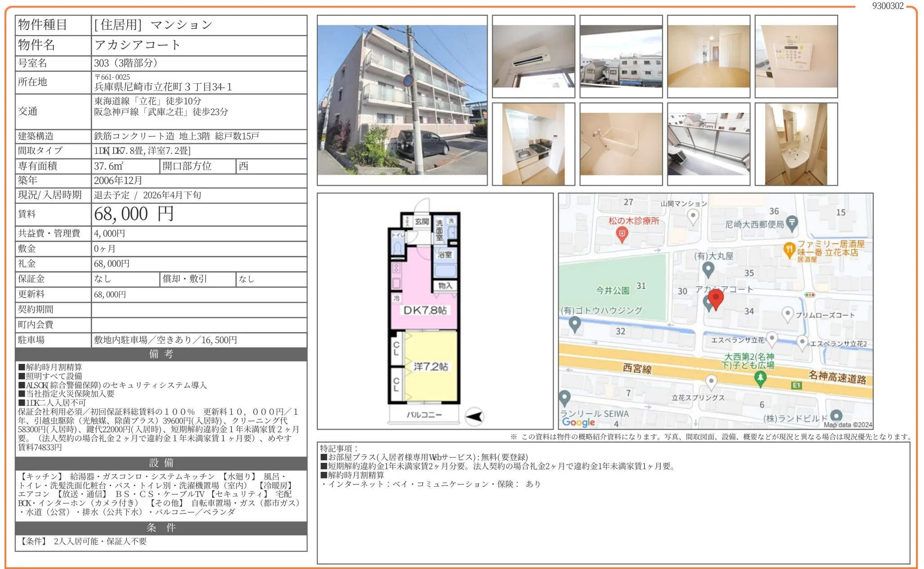This screenshot has width=924, height=569.
Task: Click the 備考 section header
Action: click(161, 354)
